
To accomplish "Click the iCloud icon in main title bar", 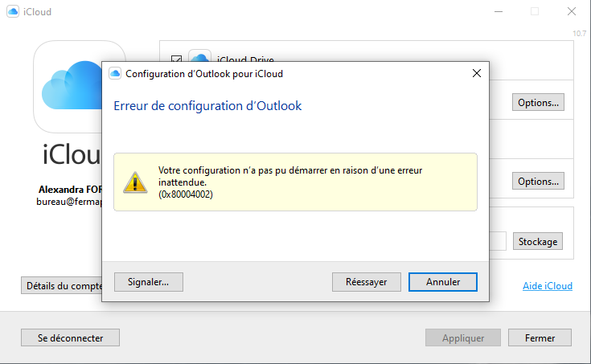I will pyautogui.click(x=13, y=11).
